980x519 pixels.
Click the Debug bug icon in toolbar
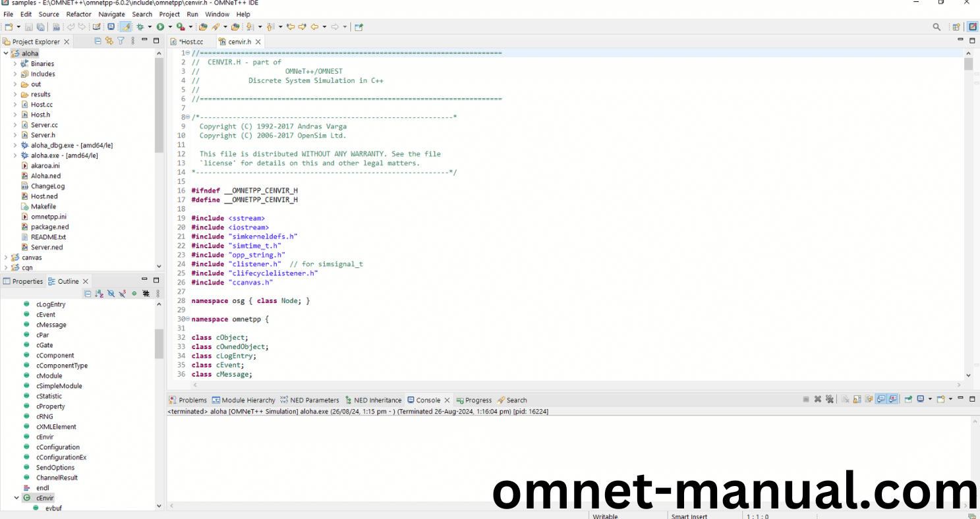coord(140,27)
